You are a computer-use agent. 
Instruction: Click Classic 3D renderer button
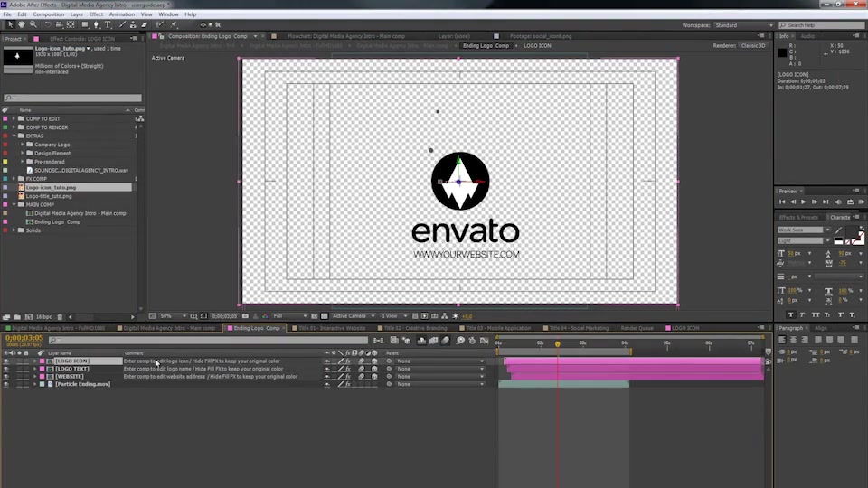click(x=753, y=46)
